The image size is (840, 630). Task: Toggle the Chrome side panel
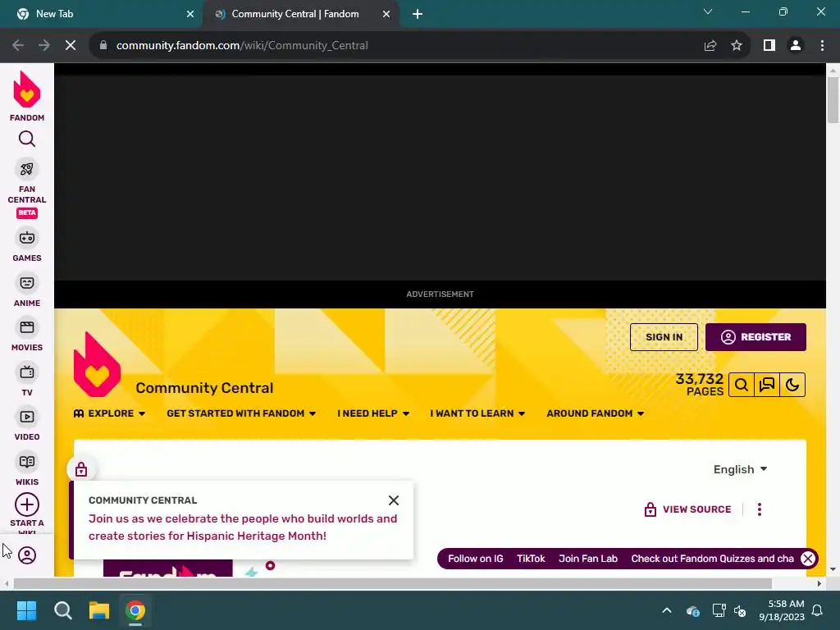coord(769,46)
